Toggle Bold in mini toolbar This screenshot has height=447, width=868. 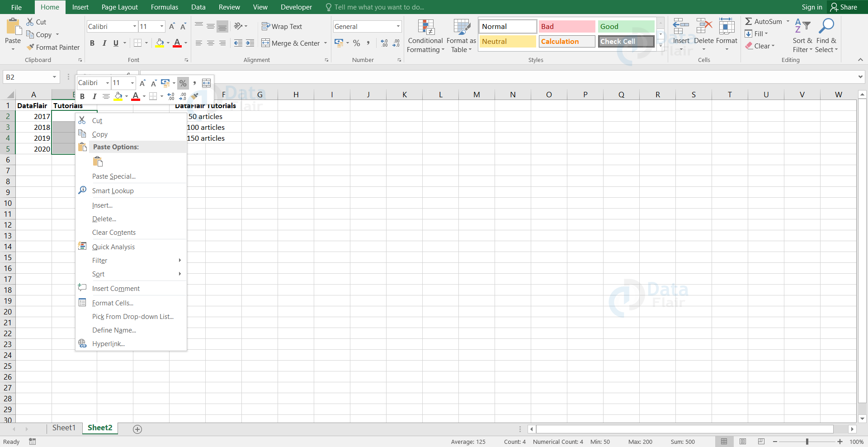tap(82, 96)
